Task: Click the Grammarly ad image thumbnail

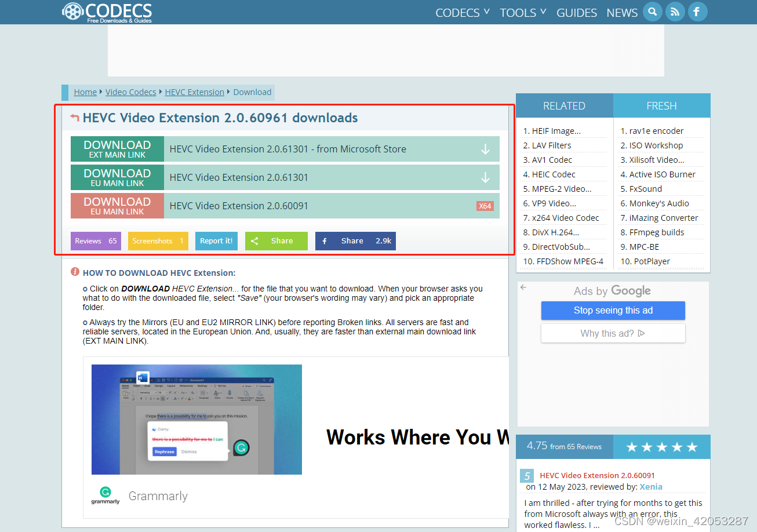Action: (196, 420)
